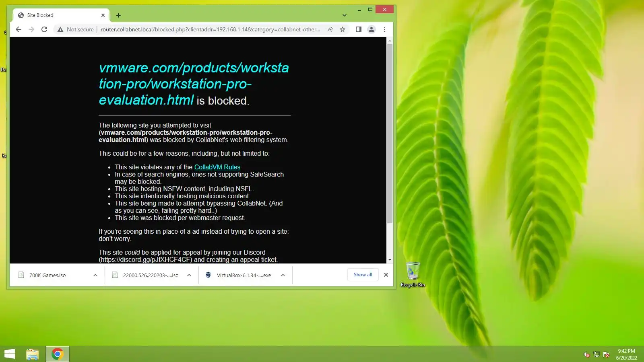This screenshot has width=644, height=362.
Task: Click the Chrome taskbar icon
Action: (x=58, y=354)
